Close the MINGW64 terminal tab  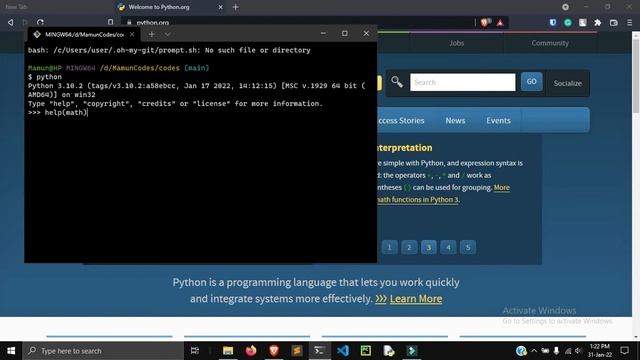coord(132,34)
